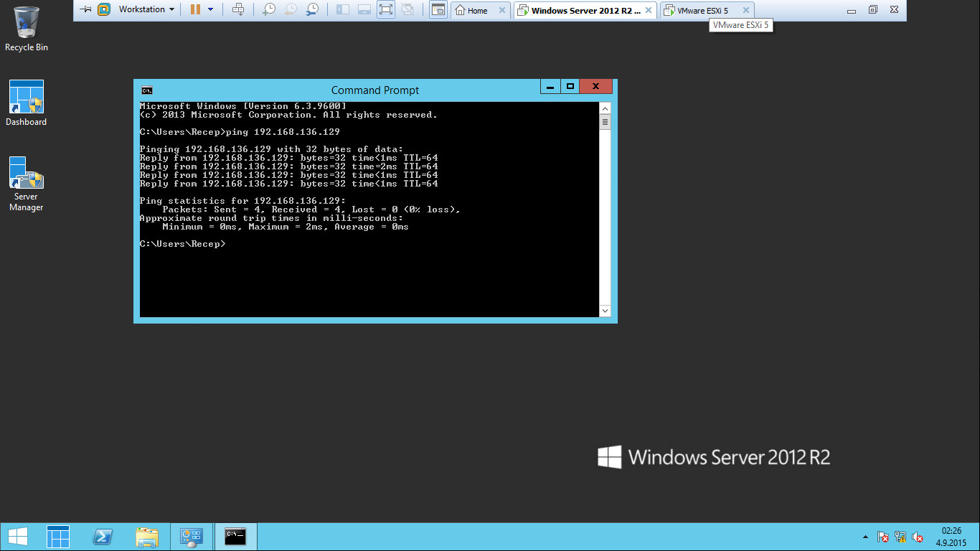The width and height of the screenshot is (980, 551).
Task: Open the Windows Start button
Action: pos(17,537)
